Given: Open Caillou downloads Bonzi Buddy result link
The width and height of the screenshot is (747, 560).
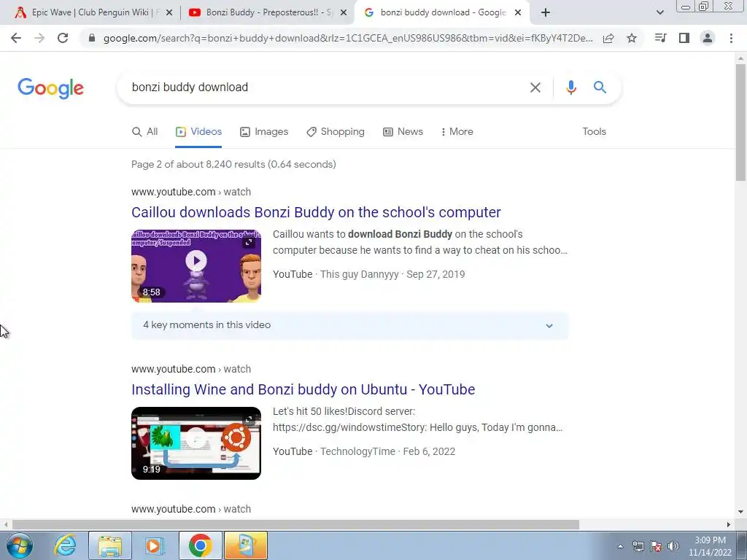Looking at the screenshot, I should coord(316,212).
